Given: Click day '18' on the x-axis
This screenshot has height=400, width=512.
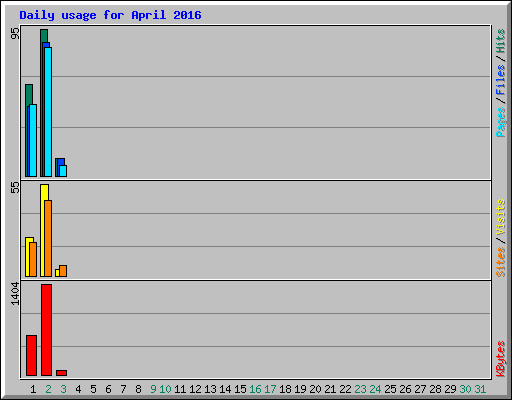Looking at the screenshot, I should [285, 389].
